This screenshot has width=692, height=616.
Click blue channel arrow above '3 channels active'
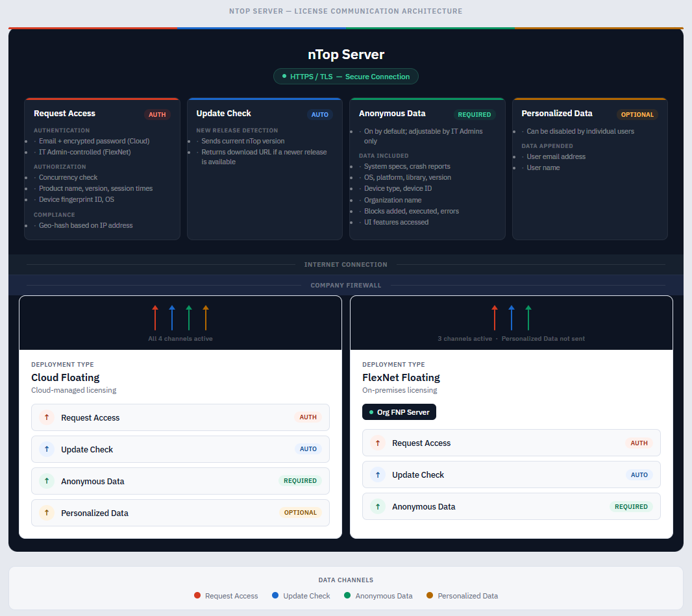[512, 317]
